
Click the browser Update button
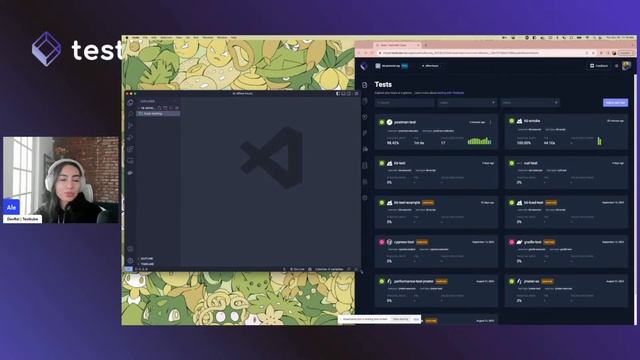pyautogui.click(x=625, y=53)
